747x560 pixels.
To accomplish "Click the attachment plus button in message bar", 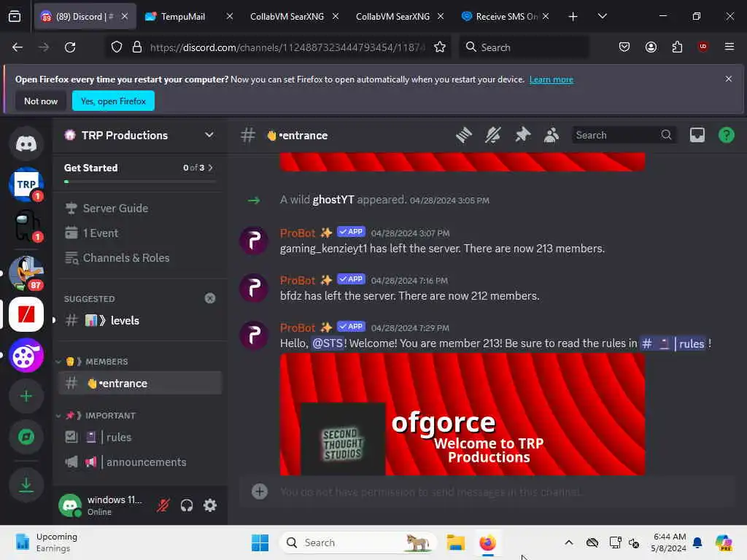I will pos(260,491).
